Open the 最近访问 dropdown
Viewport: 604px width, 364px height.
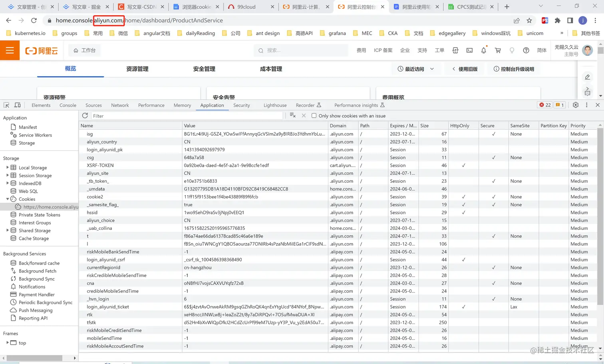[416, 69]
